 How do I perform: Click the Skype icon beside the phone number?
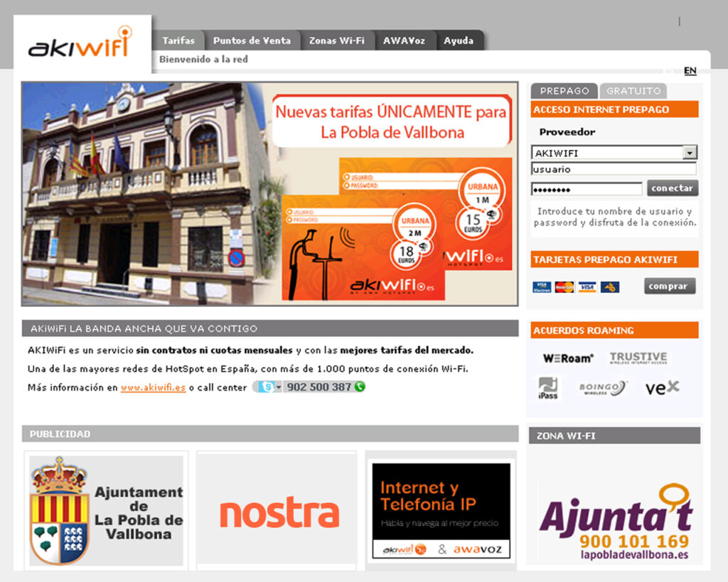[266, 387]
